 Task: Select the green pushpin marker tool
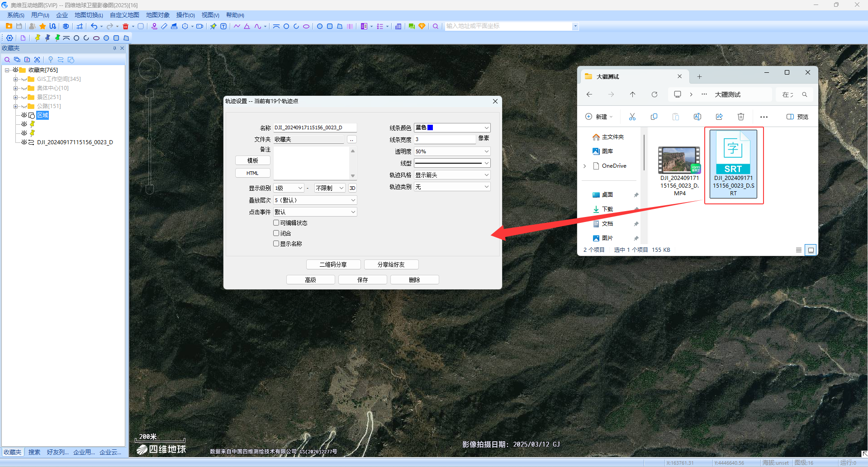[57, 38]
